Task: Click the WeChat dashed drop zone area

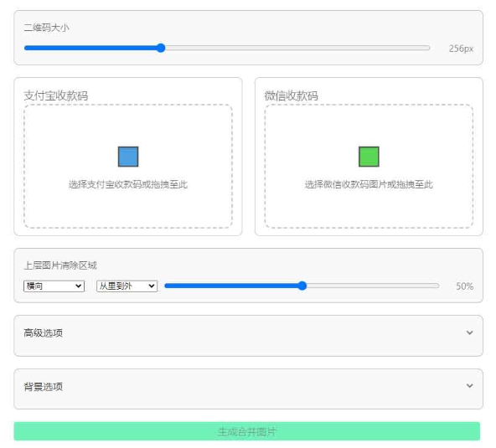Action: click(x=369, y=166)
